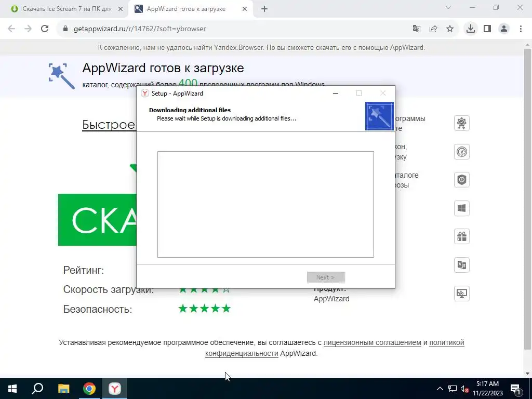The height and width of the screenshot is (399, 532).
Task: Open Chrome profile avatar menu
Action: pos(504,29)
